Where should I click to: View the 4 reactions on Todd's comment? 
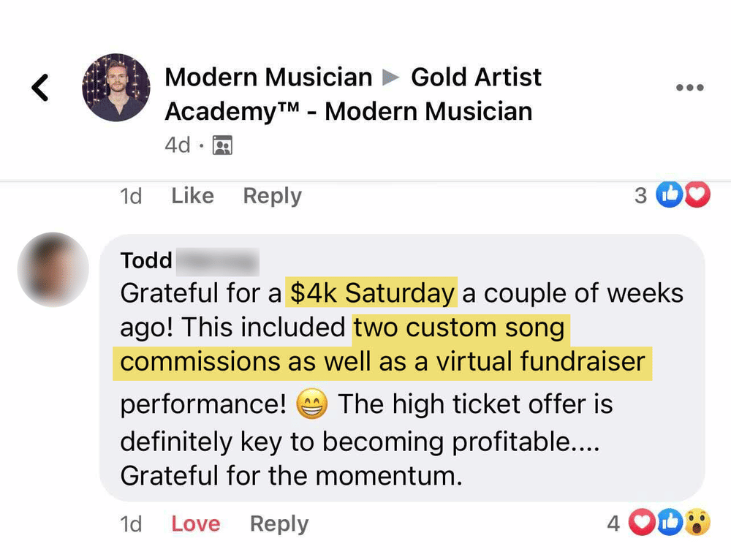pyautogui.click(x=613, y=523)
